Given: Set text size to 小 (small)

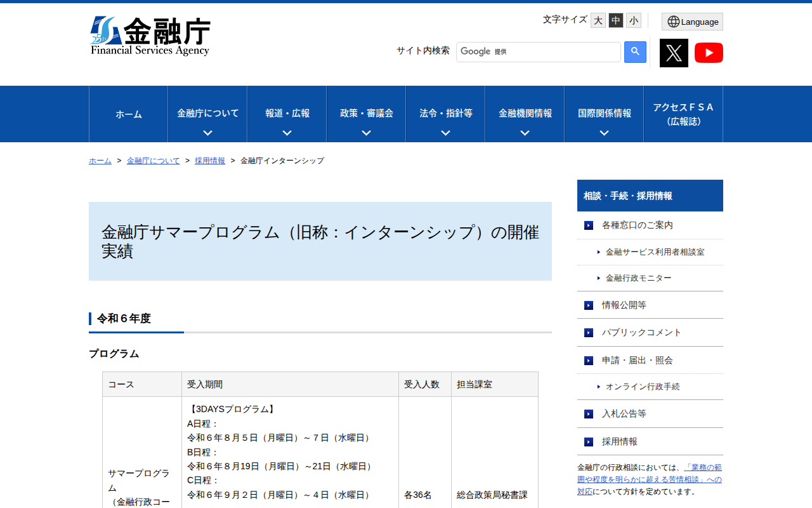Looking at the screenshot, I should [x=634, y=20].
